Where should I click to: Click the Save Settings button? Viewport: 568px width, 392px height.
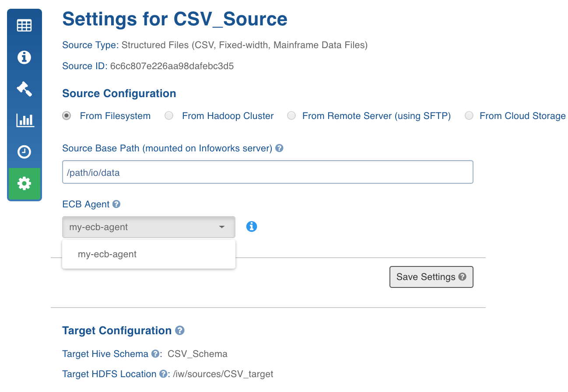(431, 277)
